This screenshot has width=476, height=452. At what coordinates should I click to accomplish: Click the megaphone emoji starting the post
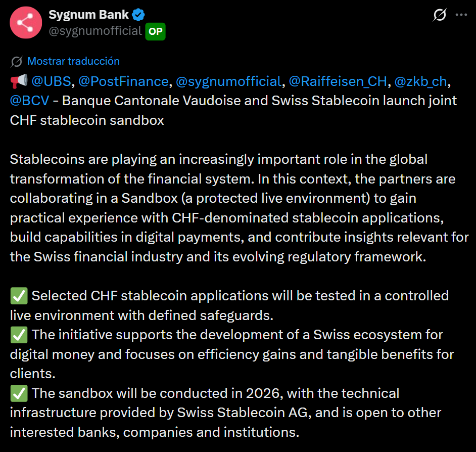tap(19, 80)
